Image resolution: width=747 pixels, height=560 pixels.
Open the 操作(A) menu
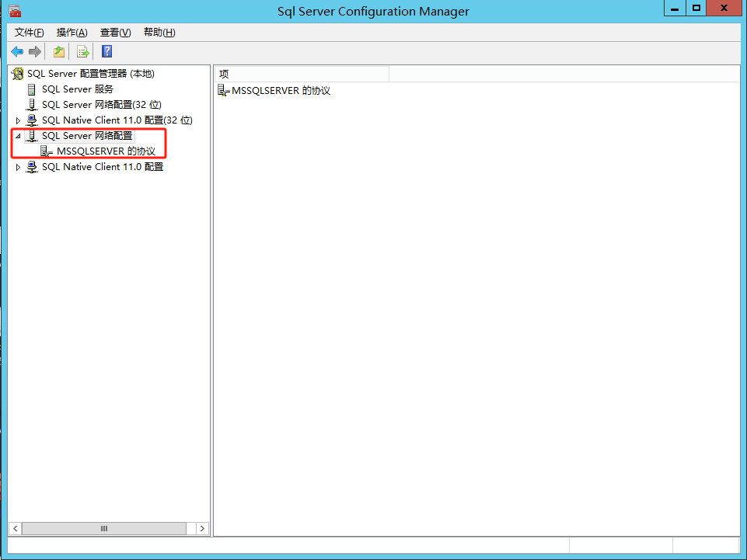[x=72, y=33]
